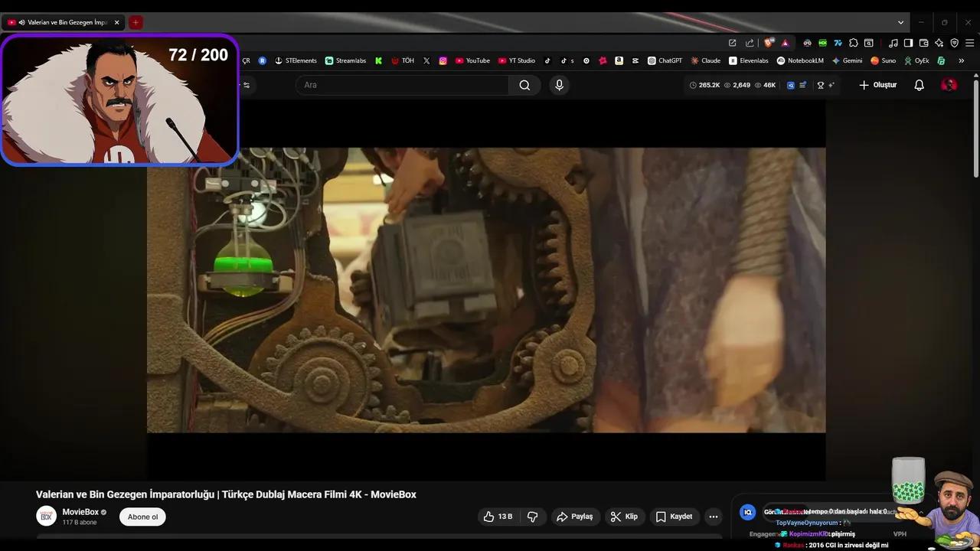Open filter sliders icon left of search

(x=247, y=85)
